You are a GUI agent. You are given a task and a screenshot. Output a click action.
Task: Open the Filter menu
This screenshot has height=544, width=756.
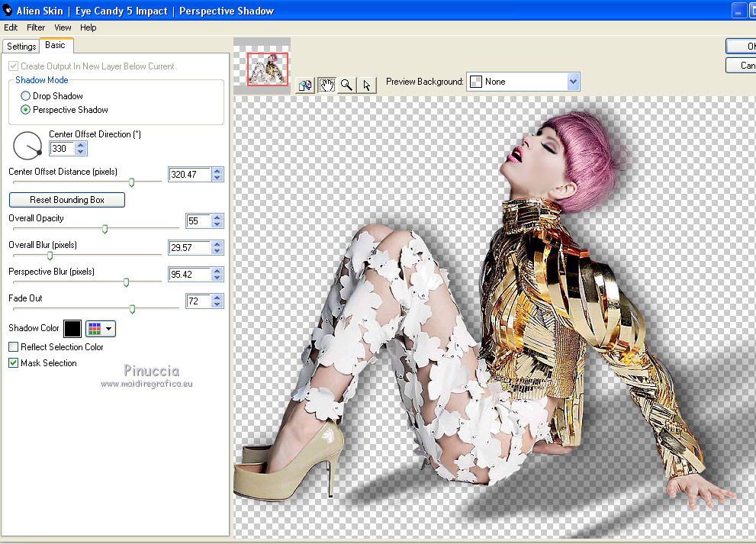(x=36, y=27)
